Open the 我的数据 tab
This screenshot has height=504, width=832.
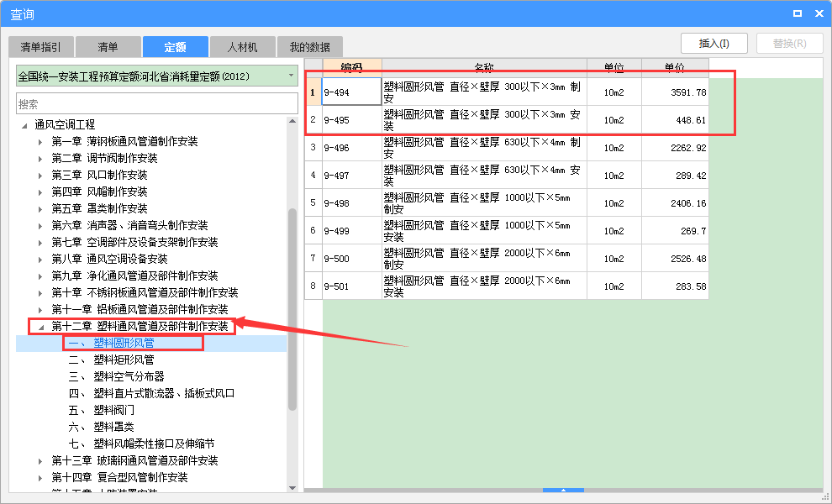(x=310, y=47)
